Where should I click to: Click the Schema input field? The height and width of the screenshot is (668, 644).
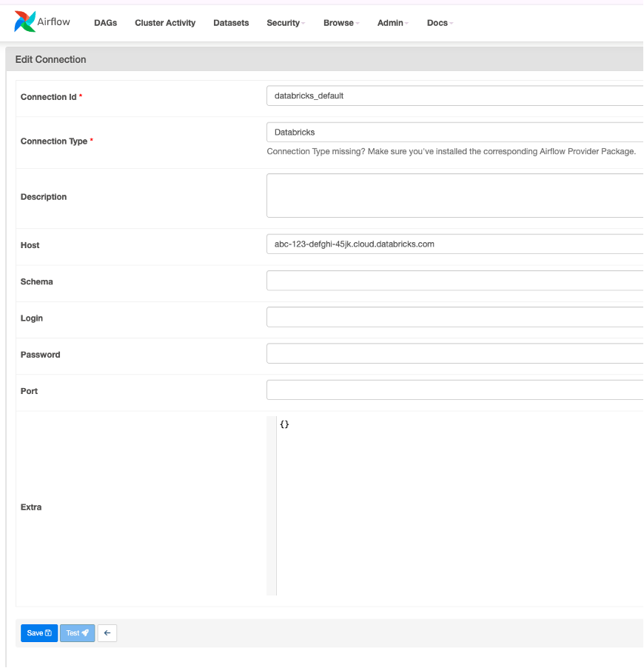pyautogui.click(x=455, y=281)
